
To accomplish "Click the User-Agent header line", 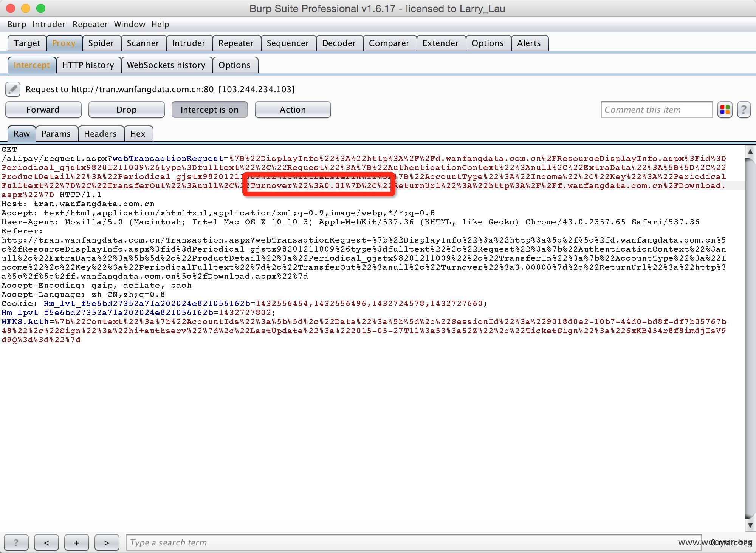I will point(350,222).
